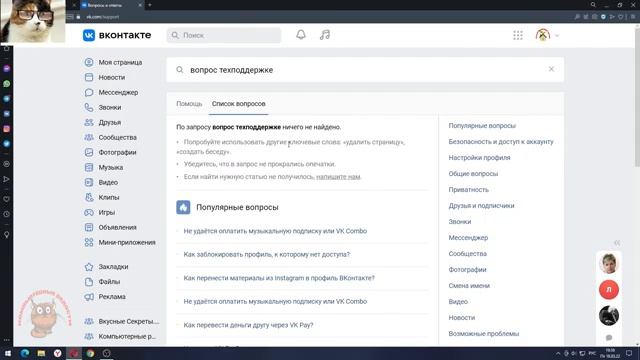Open first Не удаётся оплатить музыкальную подписку question
Viewport: 640px width, 360px height.
[275, 231]
